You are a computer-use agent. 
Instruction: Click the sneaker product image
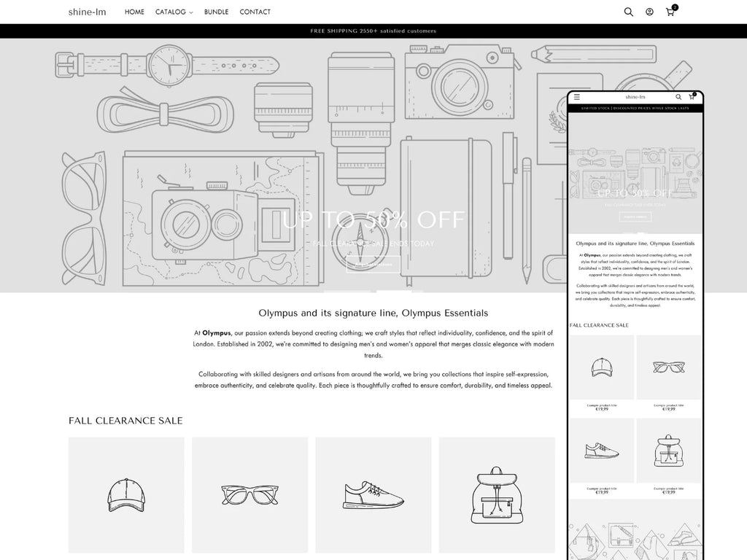pyautogui.click(x=373, y=494)
